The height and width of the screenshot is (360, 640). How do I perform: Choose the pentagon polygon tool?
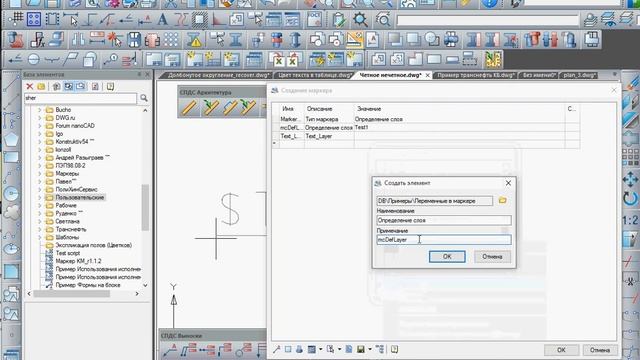pyautogui.click(x=11, y=140)
